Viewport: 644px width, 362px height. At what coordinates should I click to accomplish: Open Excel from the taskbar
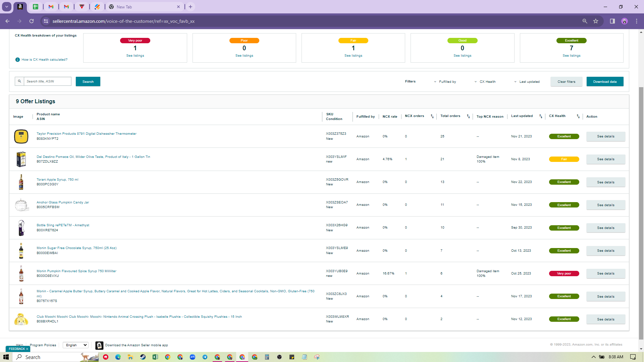coord(155,357)
